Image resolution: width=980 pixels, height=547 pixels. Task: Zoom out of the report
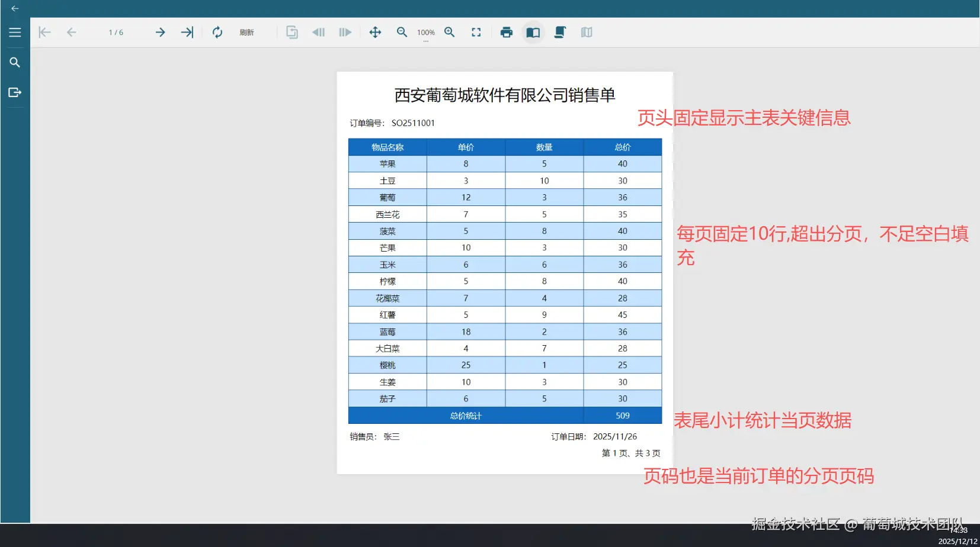(x=402, y=33)
